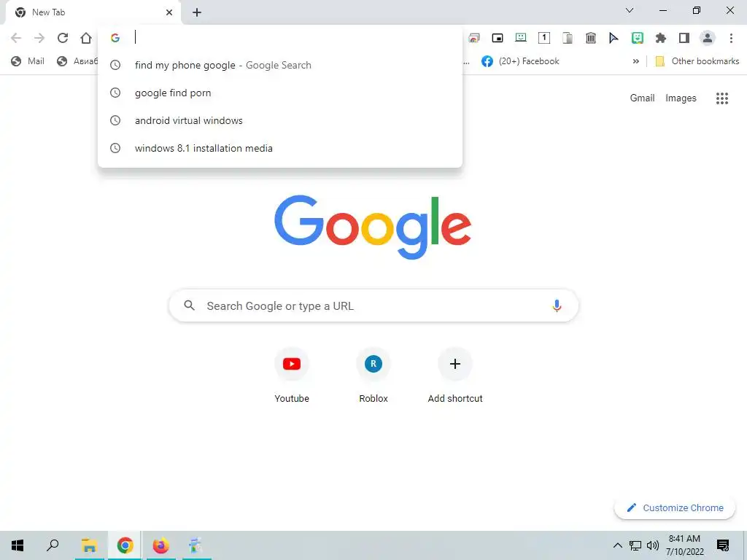The image size is (747, 560).
Task: Open the Mail bookmark
Action: 28,61
